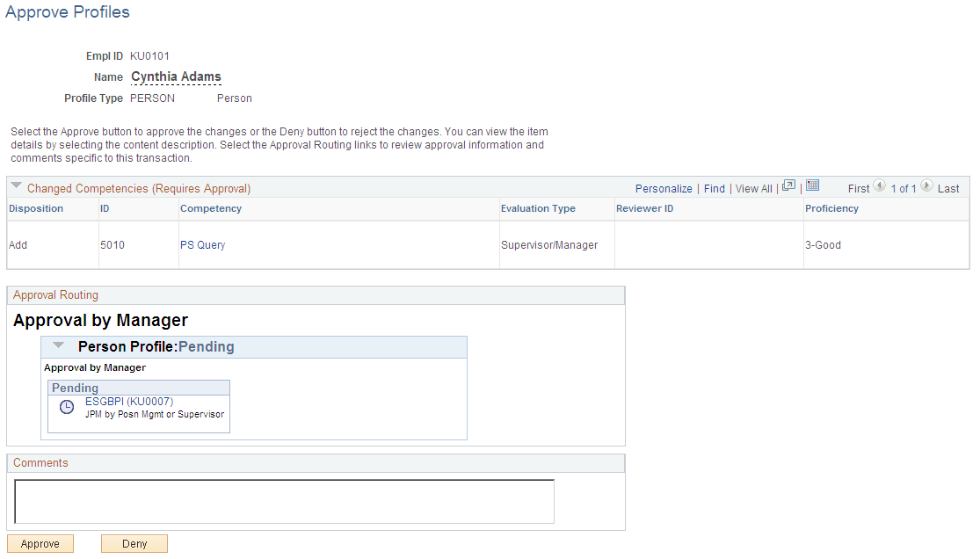The height and width of the screenshot is (559, 980).
Task: Click Last to go to last page
Action: point(950,187)
